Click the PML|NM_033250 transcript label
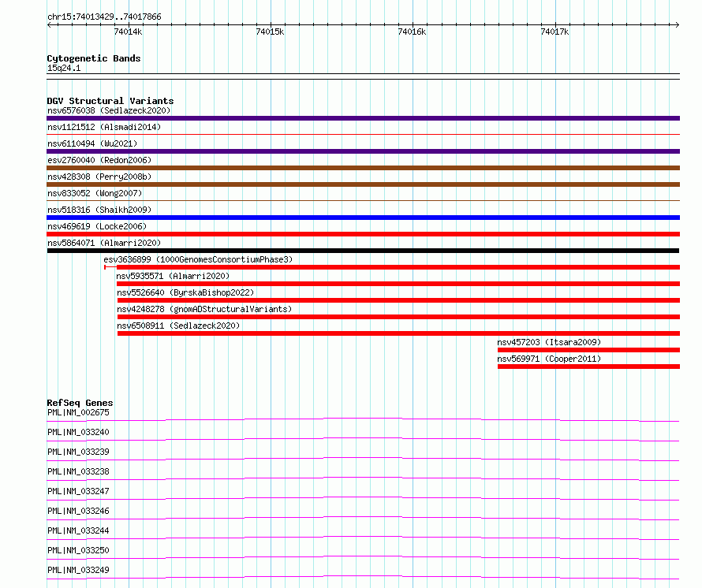The width and height of the screenshot is (702, 588). [x=78, y=550]
